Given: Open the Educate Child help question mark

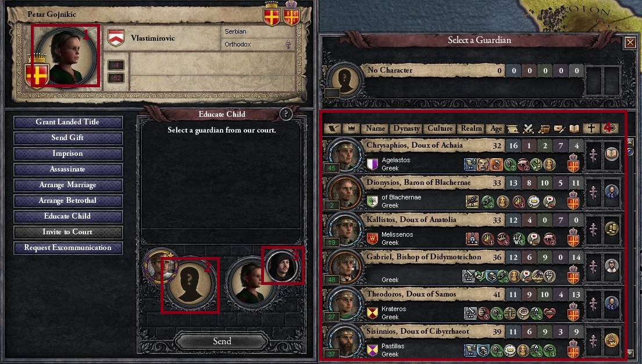Looking at the screenshot, I should coord(286,114).
